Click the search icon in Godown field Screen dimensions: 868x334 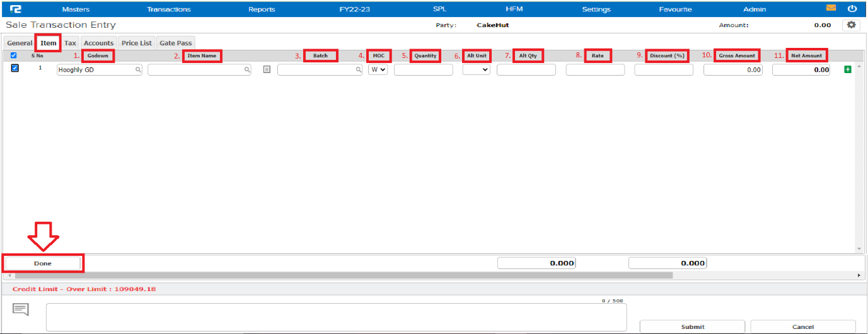tap(138, 71)
